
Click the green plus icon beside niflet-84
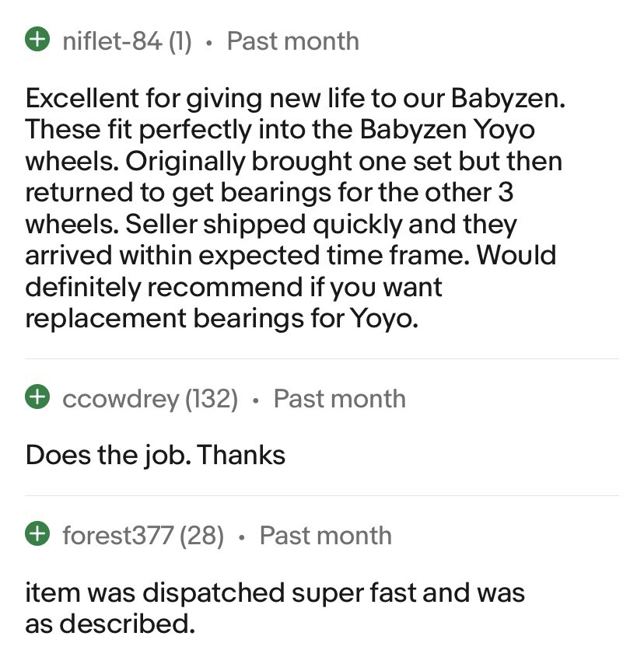point(36,40)
